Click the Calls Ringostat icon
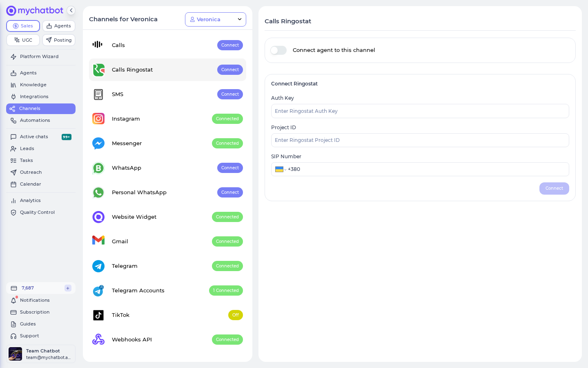 [x=98, y=70]
